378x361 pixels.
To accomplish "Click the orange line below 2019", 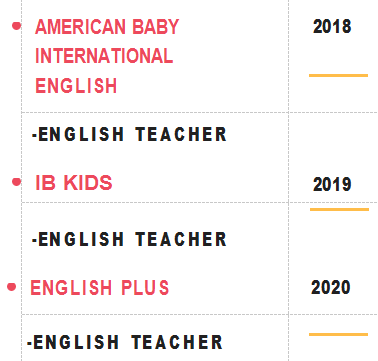I will coord(339,209).
